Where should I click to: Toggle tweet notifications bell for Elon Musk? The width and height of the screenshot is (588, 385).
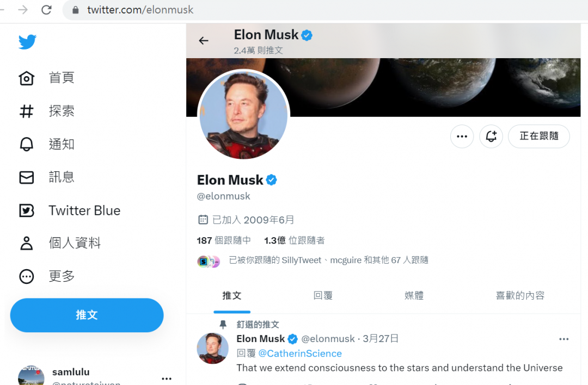[491, 136]
